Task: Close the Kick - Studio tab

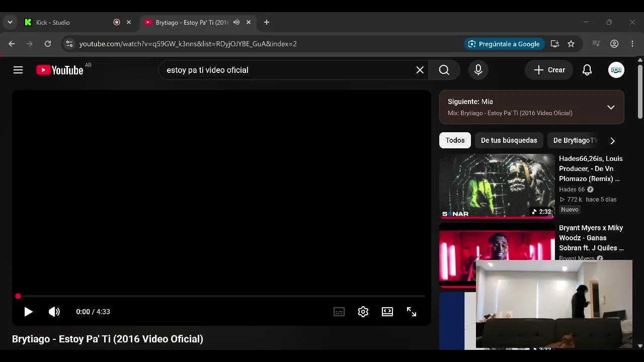Action: click(x=129, y=22)
